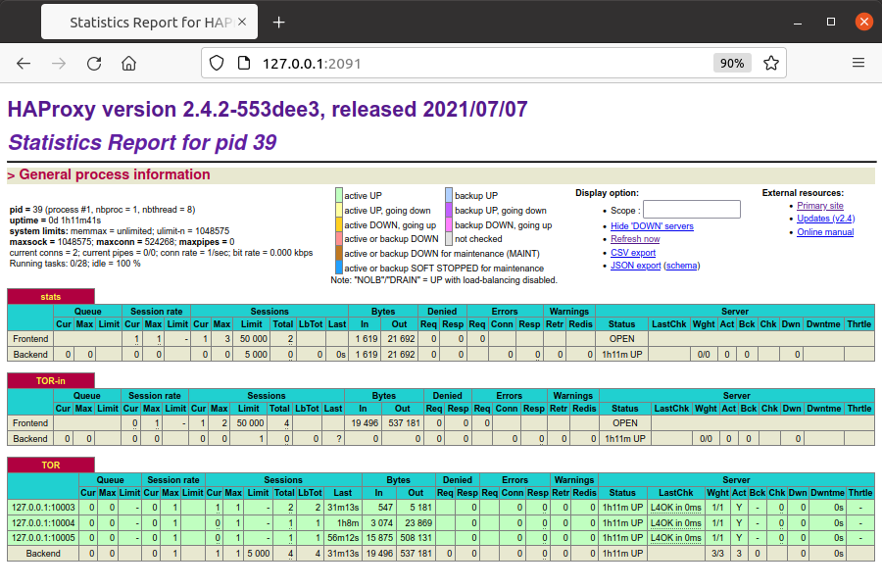Click the shield tracking protection icon
Viewport: 882px width, 588px height.
point(218,63)
